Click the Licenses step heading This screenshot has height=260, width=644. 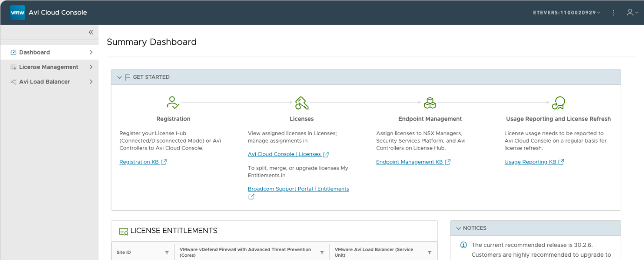pyautogui.click(x=301, y=119)
